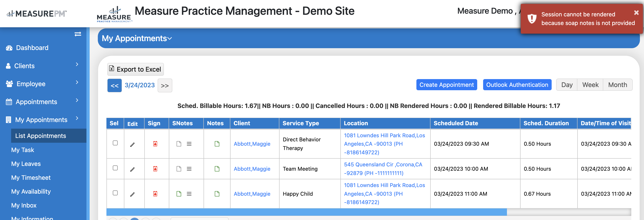Select List Appointments in sidebar
Image resolution: width=644 pixels, height=220 pixels.
click(49, 136)
